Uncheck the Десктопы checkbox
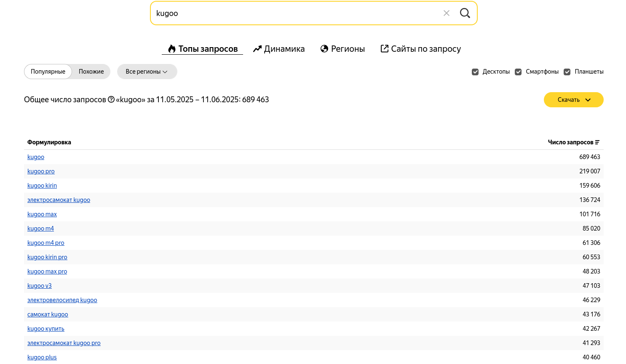Screen dimensions: 626x364 click(475, 72)
